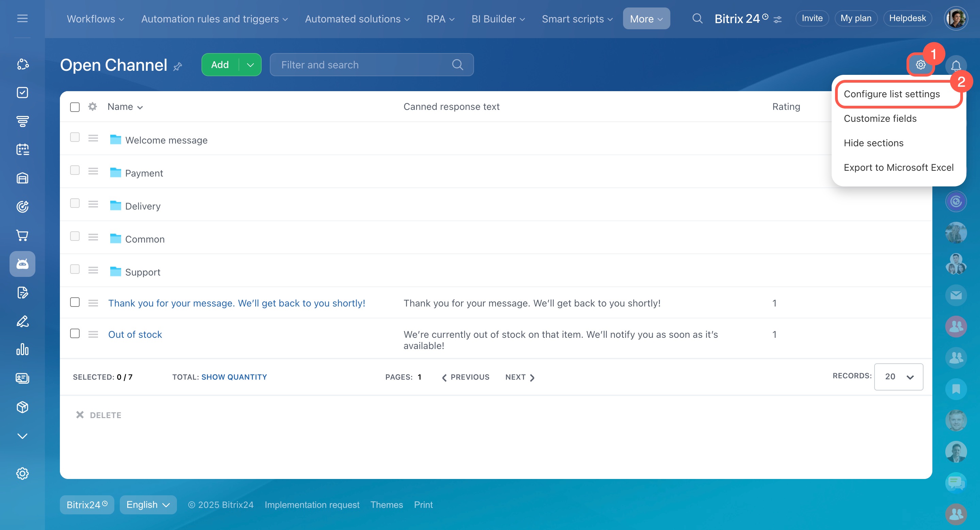
Task: Click the gear settings icon near notifications
Action: [x=920, y=65]
